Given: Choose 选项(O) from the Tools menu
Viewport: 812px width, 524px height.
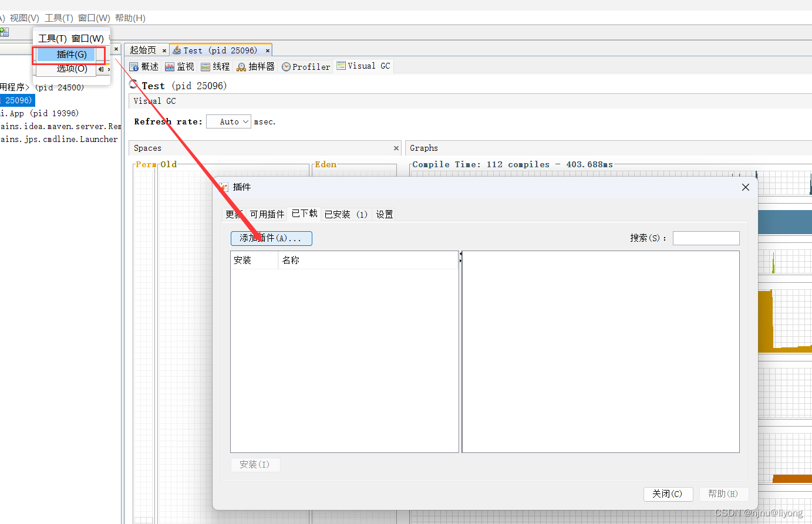Looking at the screenshot, I should 72,69.
